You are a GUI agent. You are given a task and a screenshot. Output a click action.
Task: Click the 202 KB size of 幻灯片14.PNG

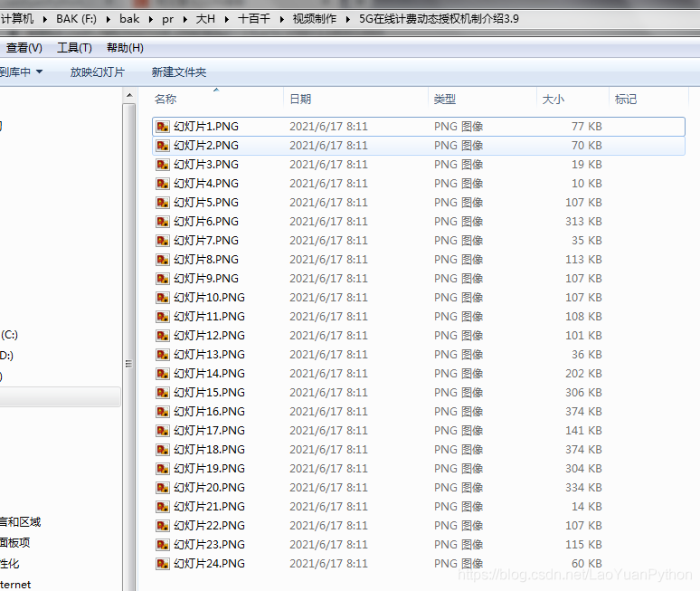pos(583,374)
